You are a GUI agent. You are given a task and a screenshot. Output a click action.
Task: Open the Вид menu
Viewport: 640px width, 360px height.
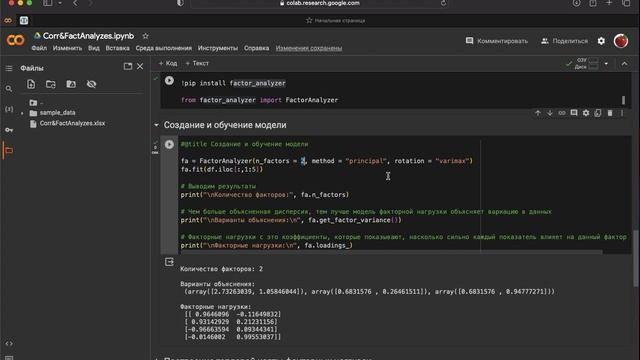pyautogui.click(x=94, y=48)
